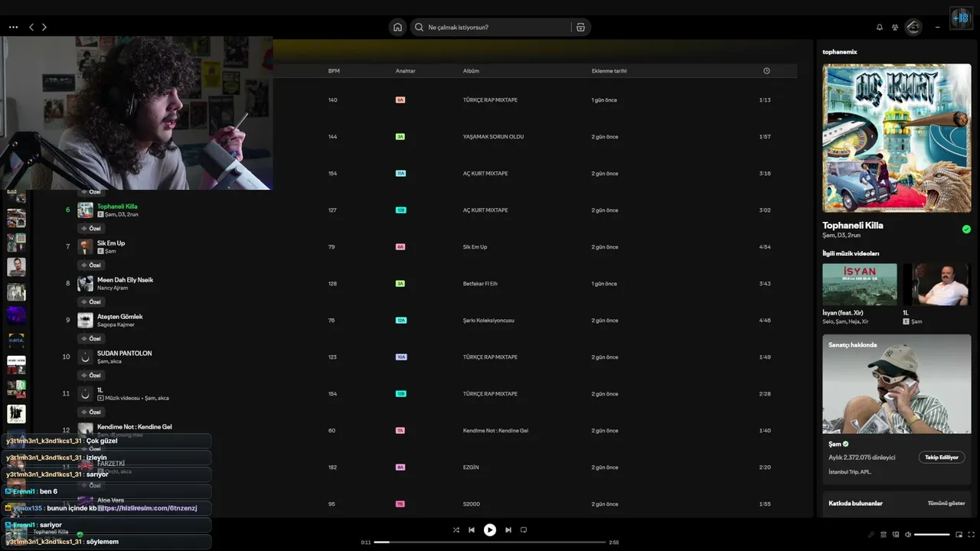Screen dimensions: 980x551
Task: Click Özel tag under Tophaneli Killa
Action: pyautogui.click(x=91, y=228)
